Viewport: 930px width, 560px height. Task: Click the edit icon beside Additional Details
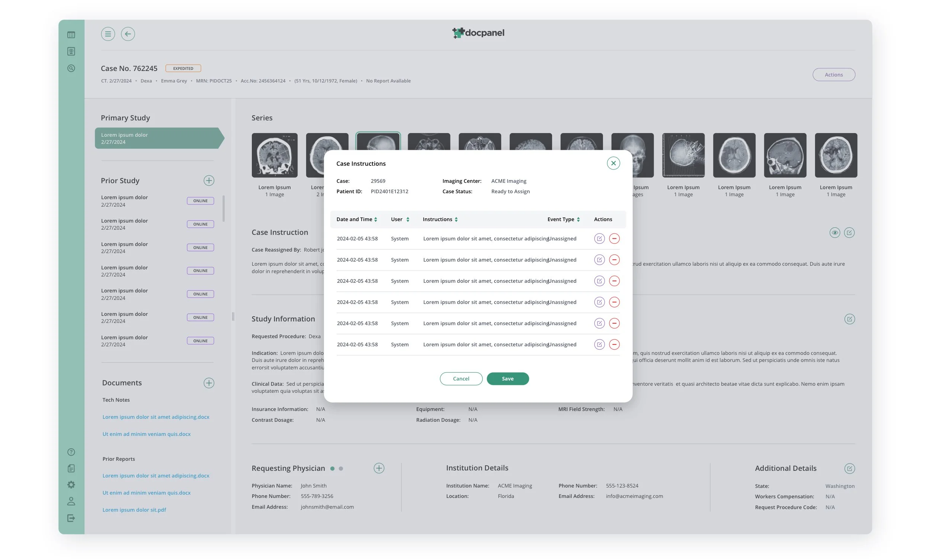pos(850,468)
